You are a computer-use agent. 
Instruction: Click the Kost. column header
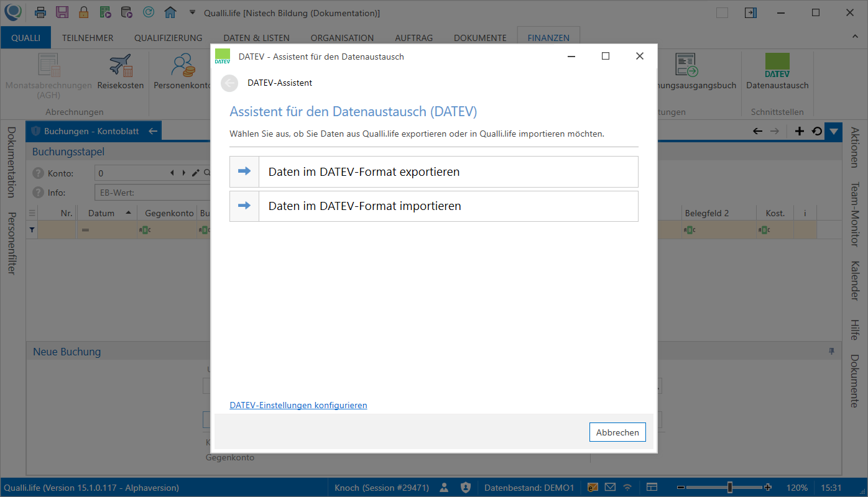(x=775, y=213)
